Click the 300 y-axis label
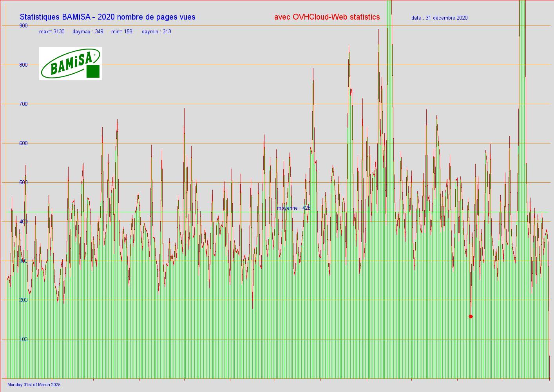 coord(24,261)
